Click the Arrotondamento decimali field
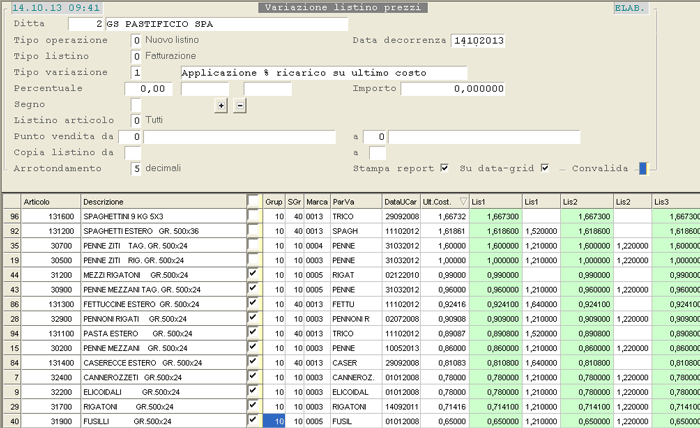This screenshot has height=428, width=700. pos(136,169)
